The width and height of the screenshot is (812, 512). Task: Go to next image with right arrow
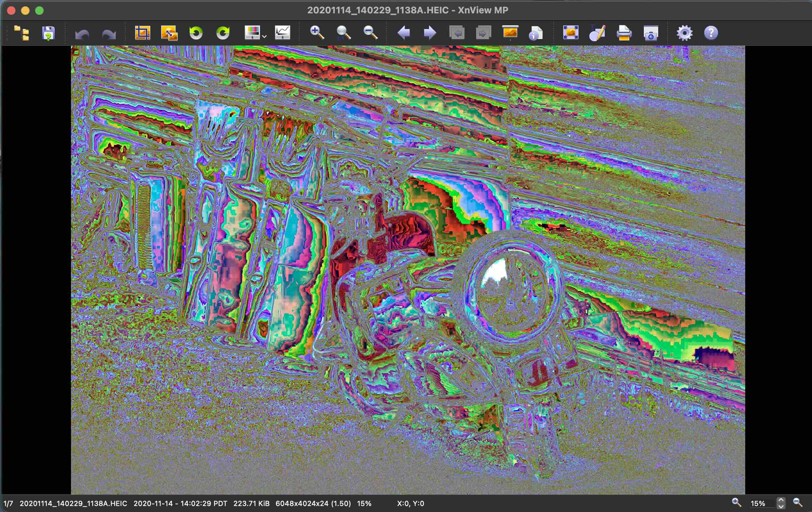coord(430,33)
